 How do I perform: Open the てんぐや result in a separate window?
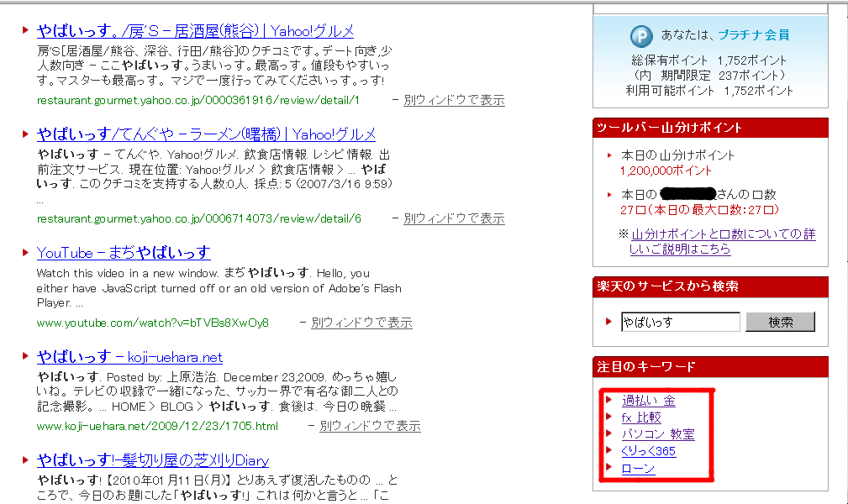455,218
